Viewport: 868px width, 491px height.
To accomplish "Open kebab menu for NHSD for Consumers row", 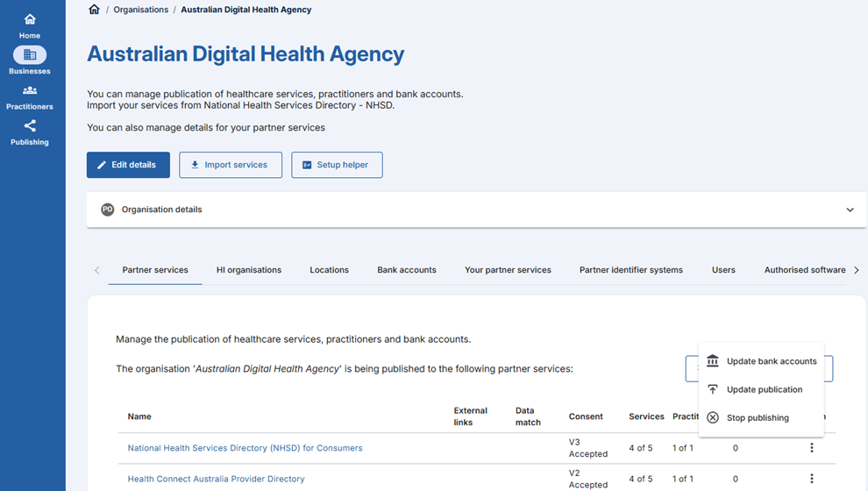I will [x=811, y=448].
